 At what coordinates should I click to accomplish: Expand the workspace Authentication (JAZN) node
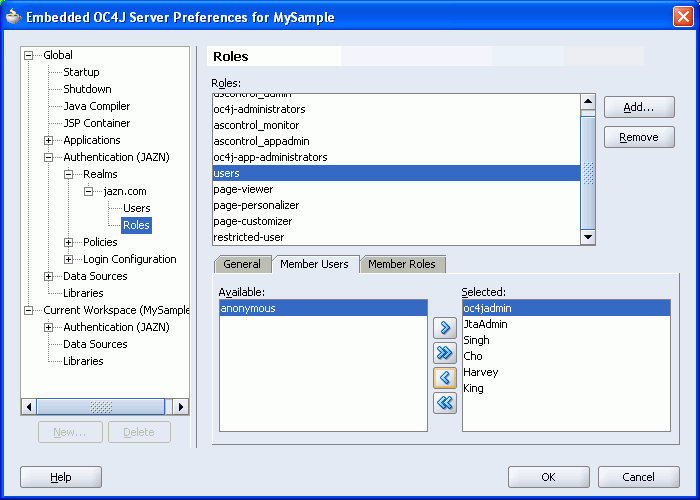click(x=49, y=328)
